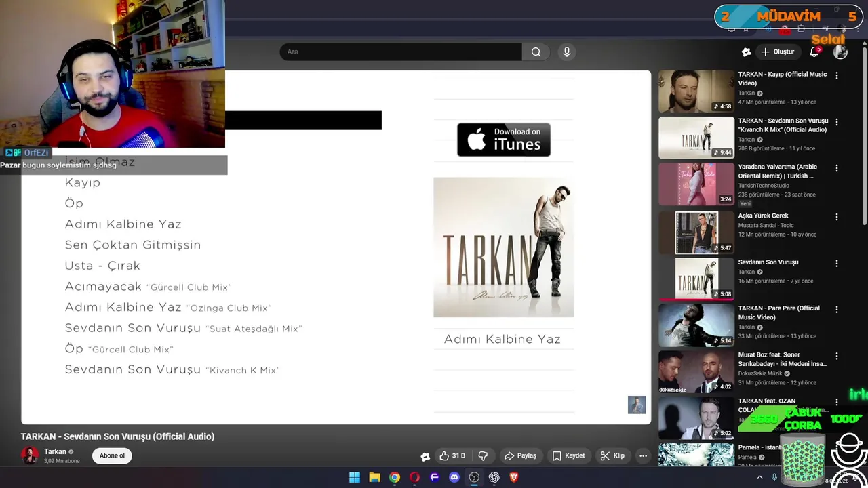Open Google Chrome from taskbar

[x=395, y=477]
